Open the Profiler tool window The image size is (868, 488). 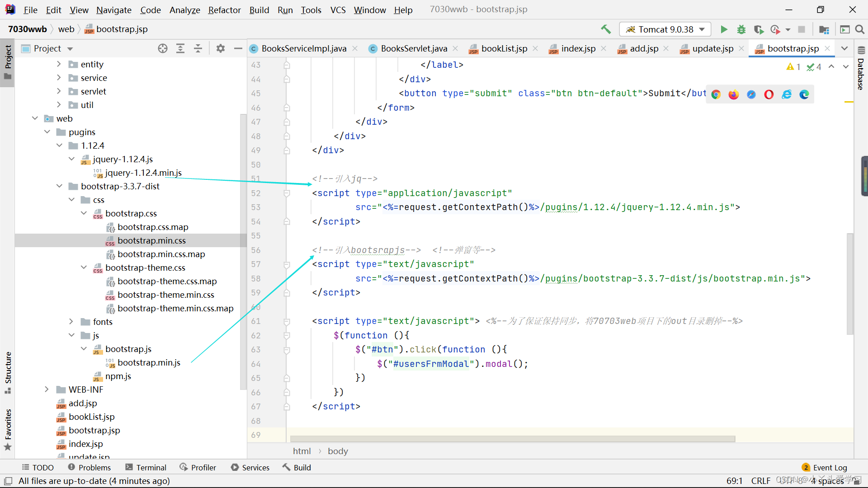tap(198, 468)
